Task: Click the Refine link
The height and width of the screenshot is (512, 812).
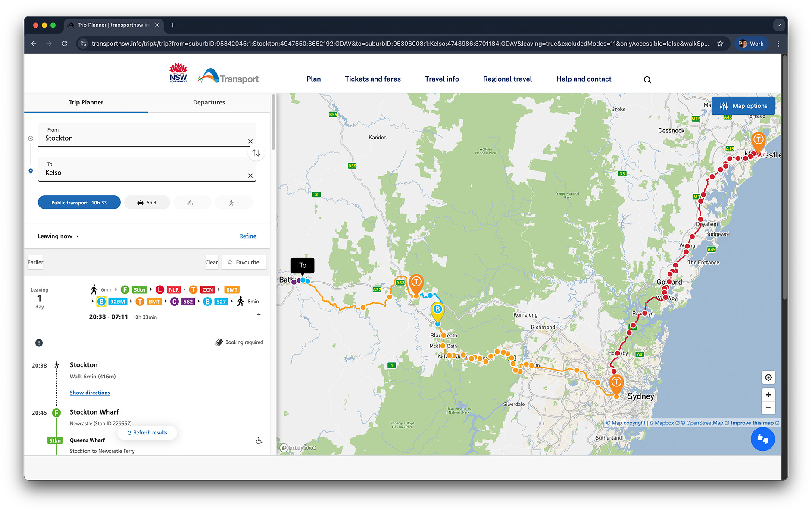Action: pyautogui.click(x=248, y=236)
